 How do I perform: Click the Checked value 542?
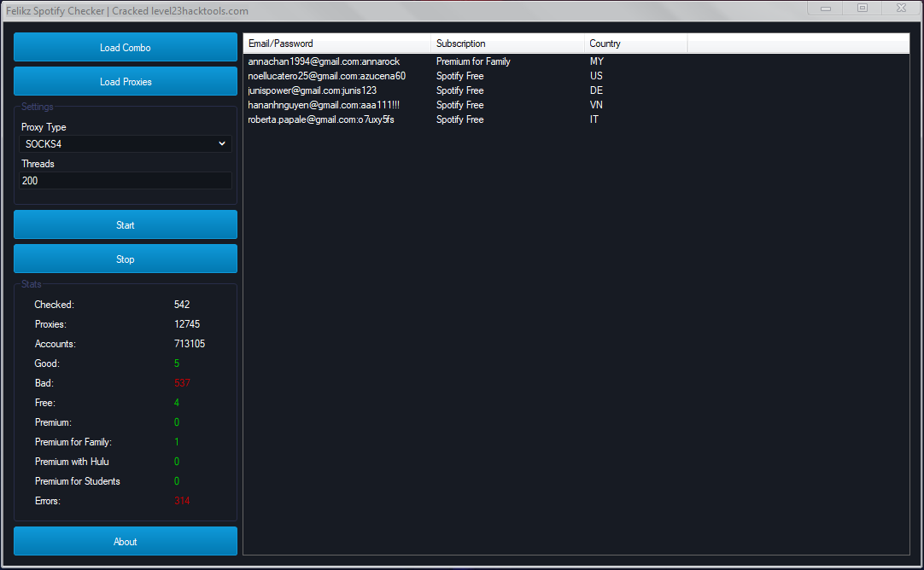(182, 305)
